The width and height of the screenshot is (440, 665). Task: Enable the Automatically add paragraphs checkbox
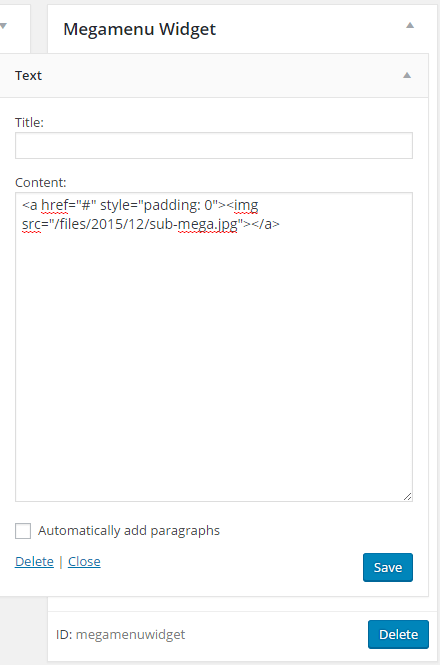click(23, 531)
